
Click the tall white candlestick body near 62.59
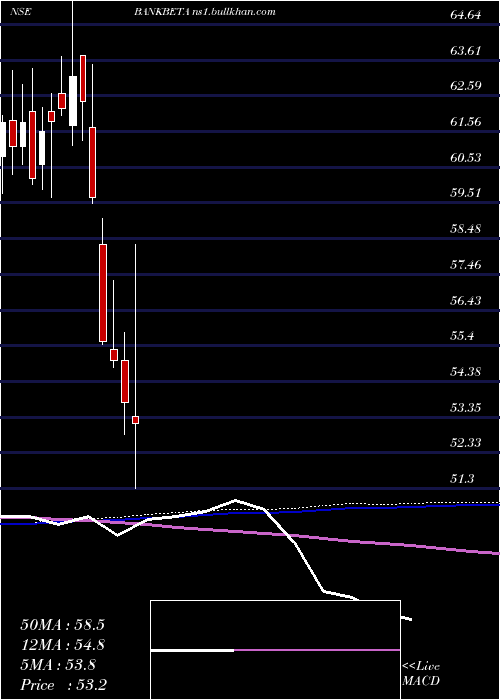pos(73,101)
